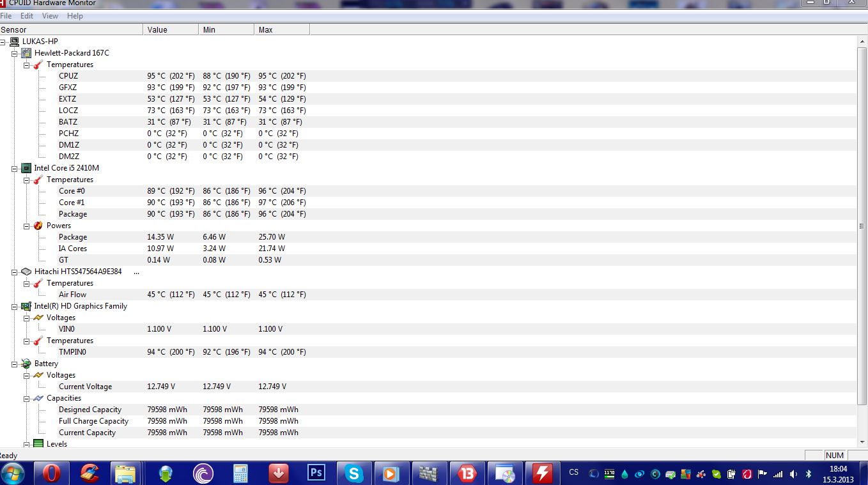Select the Air Flow sensor row
868x485 pixels.
point(428,295)
